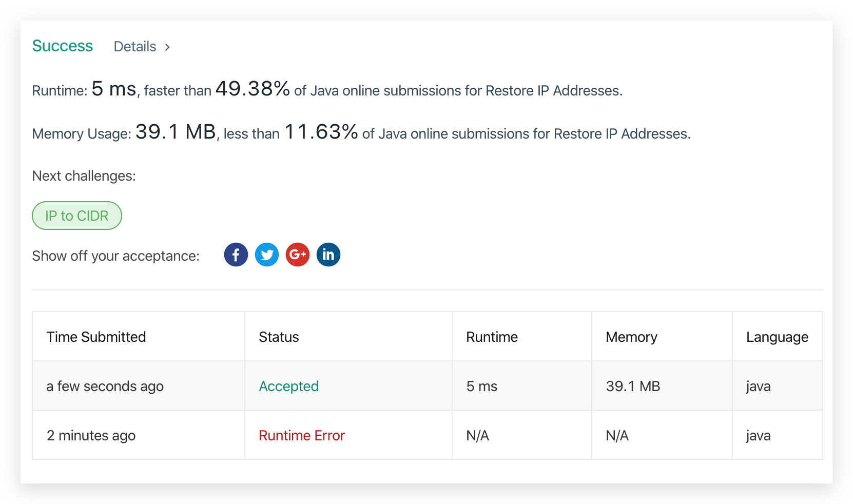Click the Success heading
The height and width of the screenshot is (504, 853).
(x=63, y=46)
